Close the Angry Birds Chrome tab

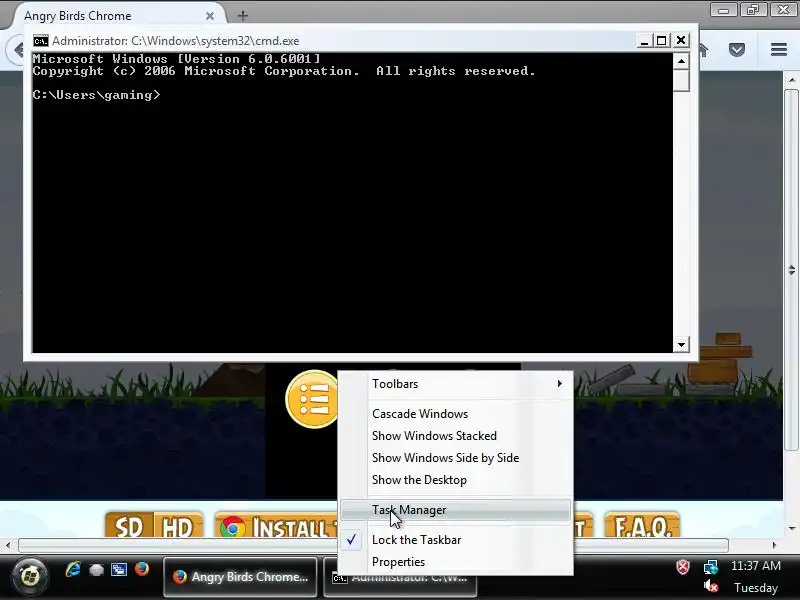(210, 16)
